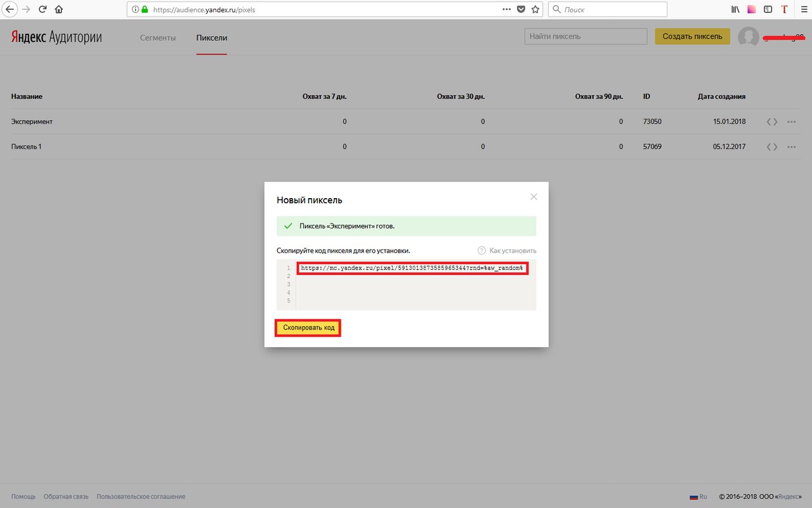Viewport: 812px width, 508px height.
Task: Click the green padlock security icon
Action: (x=145, y=10)
